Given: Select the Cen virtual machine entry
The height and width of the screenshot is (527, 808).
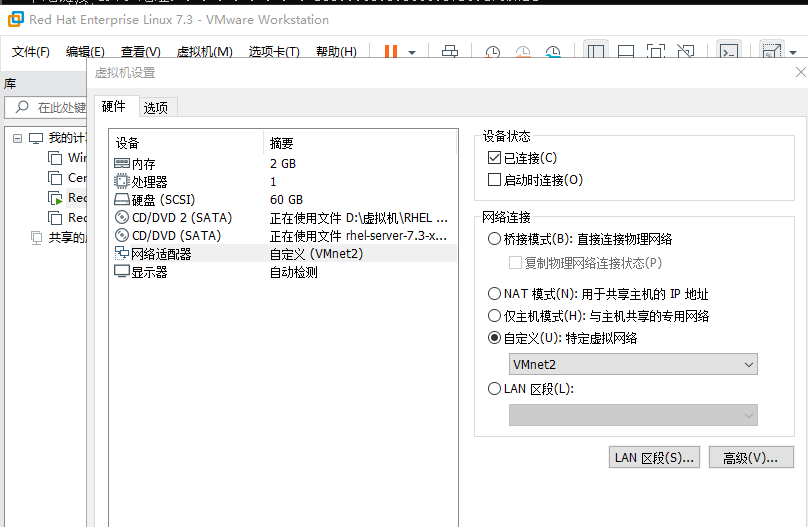Looking at the screenshot, I should point(67,178).
